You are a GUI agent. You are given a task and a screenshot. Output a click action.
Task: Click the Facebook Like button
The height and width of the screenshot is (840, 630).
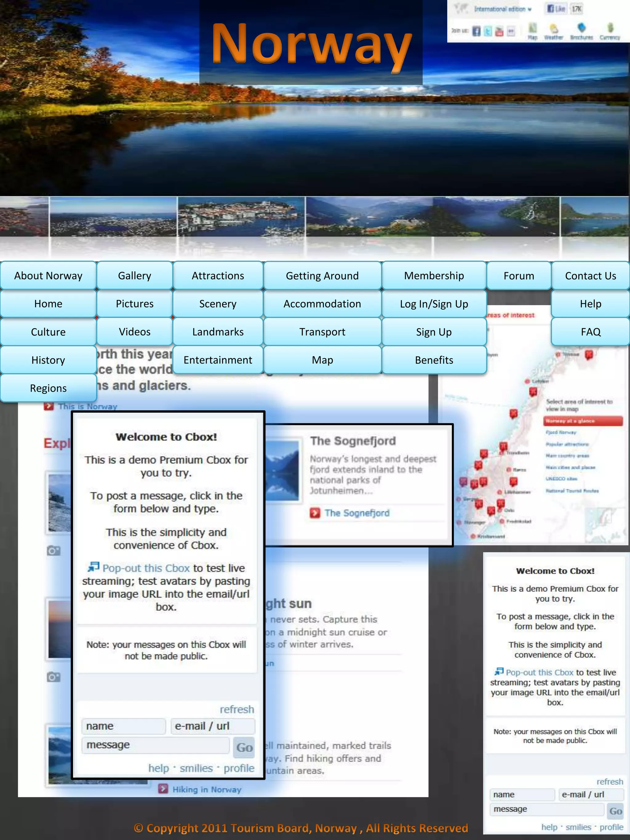[x=556, y=9]
